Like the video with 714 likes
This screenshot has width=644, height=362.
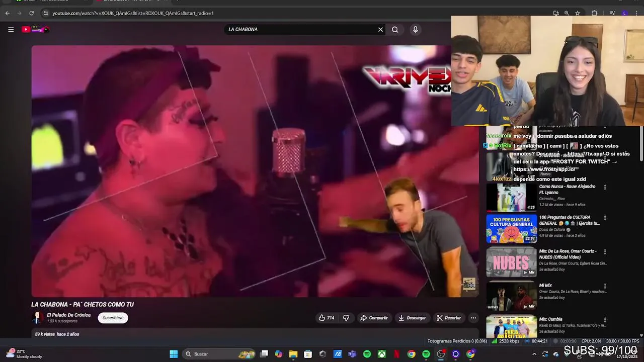[x=327, y=318]
